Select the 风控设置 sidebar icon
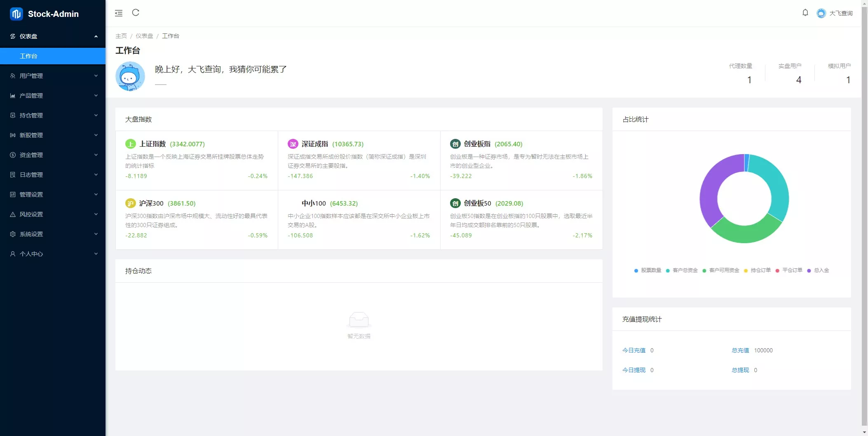Viewport: 868px width, 436px height. coord(13,214)
